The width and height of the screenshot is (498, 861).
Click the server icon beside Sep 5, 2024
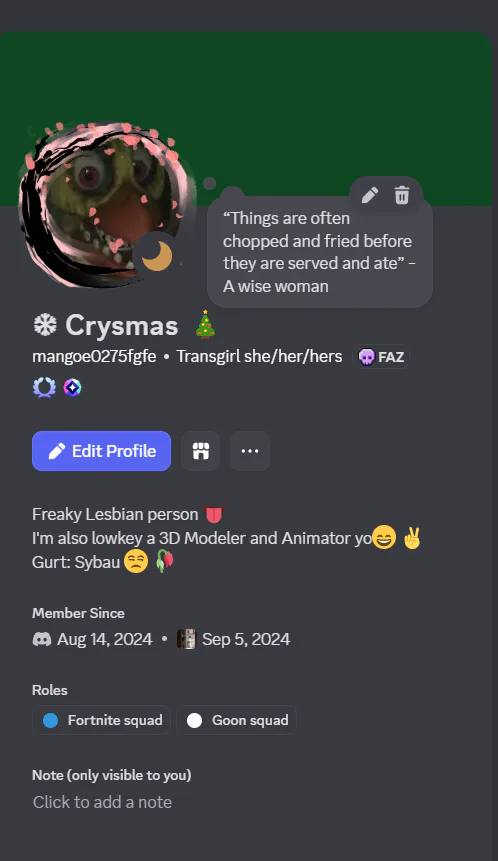186,639
